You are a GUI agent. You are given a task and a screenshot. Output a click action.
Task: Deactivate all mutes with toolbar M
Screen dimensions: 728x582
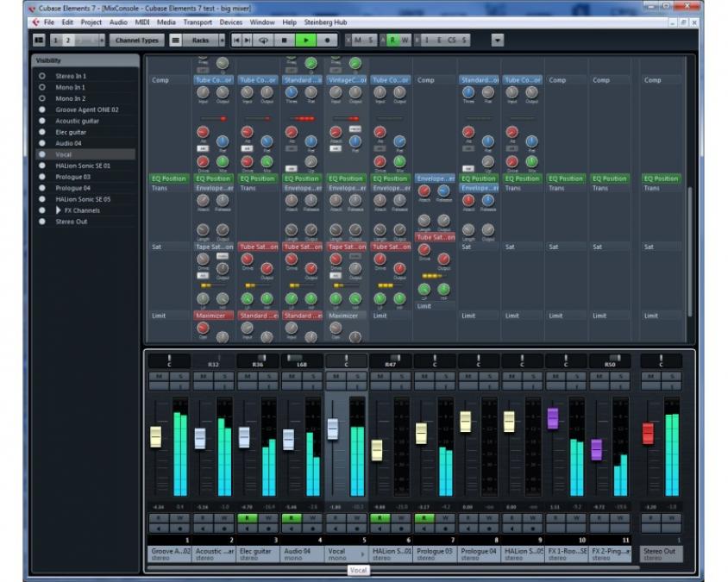357,41
